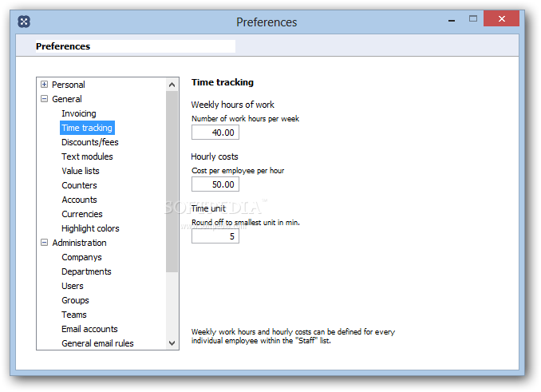Screen dimensions: 541x392
Task: Click the time unit minutes field
Action: tap(215, 236)
